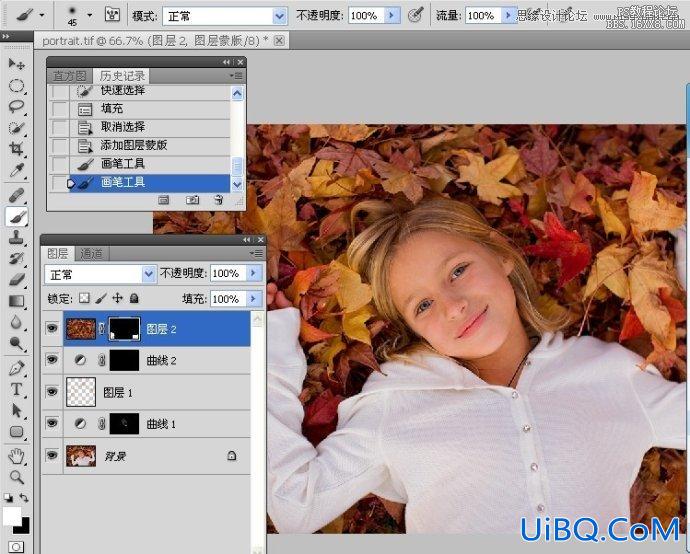
Task: Open brush mode 正常 dropdown in options bar
Action: coord(279,16)
